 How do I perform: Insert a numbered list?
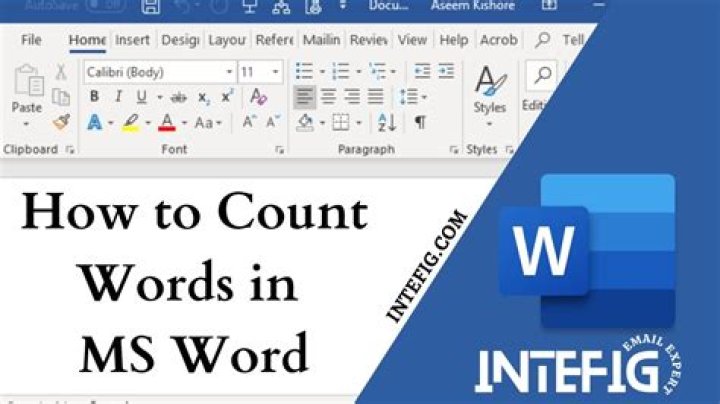pyautogui.click(x=341, y=71)
